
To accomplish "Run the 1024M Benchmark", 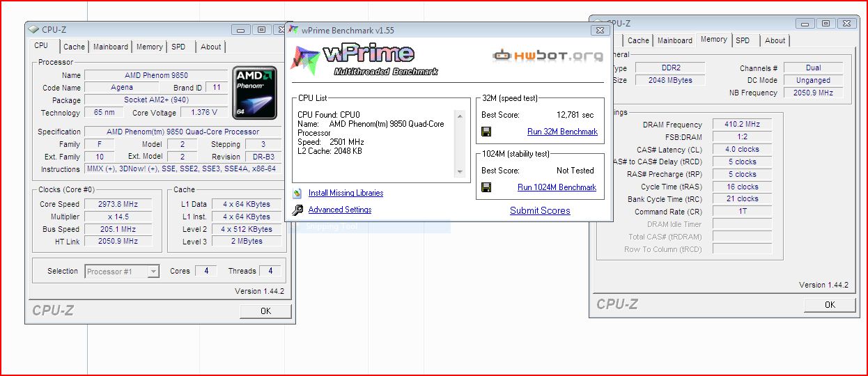I will tap(557, 187).
